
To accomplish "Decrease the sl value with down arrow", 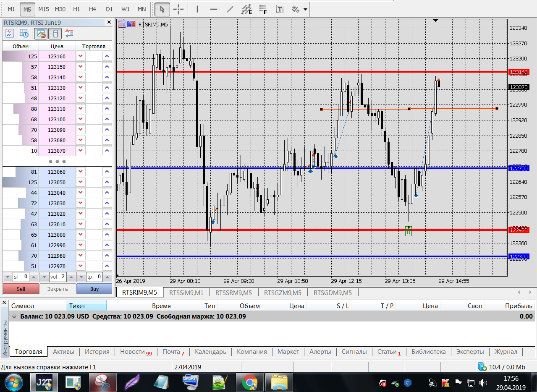I will [7, 277].
